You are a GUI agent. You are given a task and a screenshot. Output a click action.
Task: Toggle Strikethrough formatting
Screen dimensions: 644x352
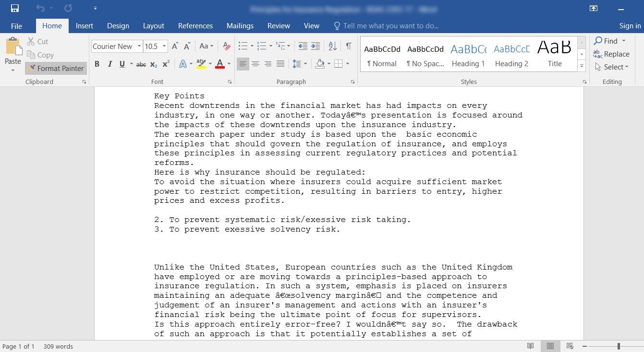click(x=141, y=64)
